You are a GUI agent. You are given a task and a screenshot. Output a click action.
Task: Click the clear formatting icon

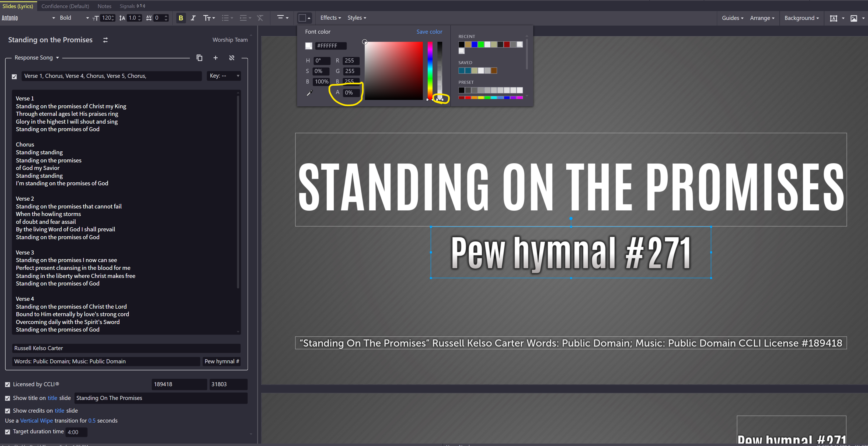260,18
